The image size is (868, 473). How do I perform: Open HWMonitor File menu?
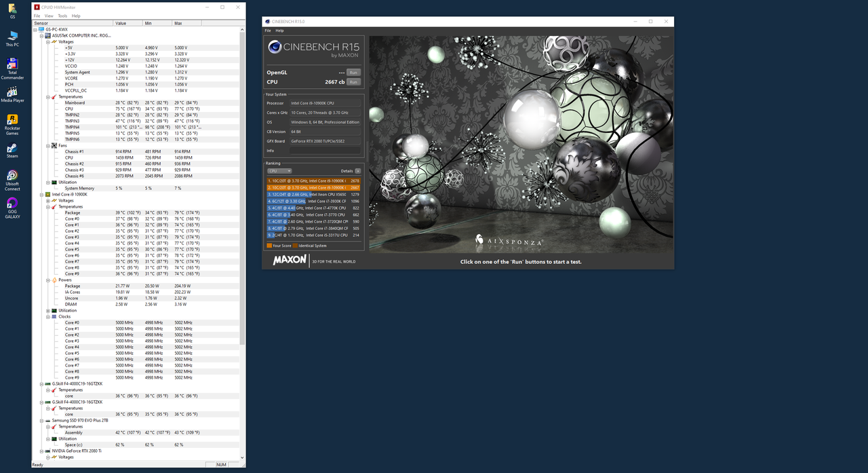click(37, 16)
